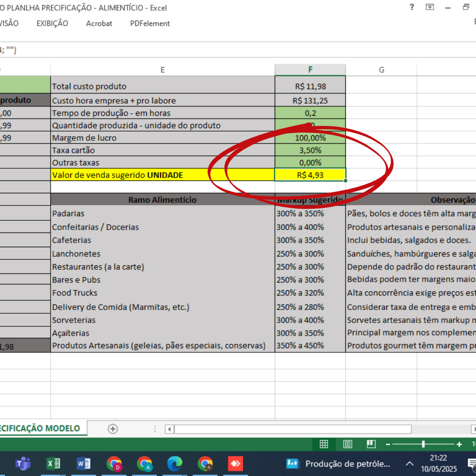The image size is (476, 476).
Task: Switch to Page Break Preview view
Action: tap(371, 444)
